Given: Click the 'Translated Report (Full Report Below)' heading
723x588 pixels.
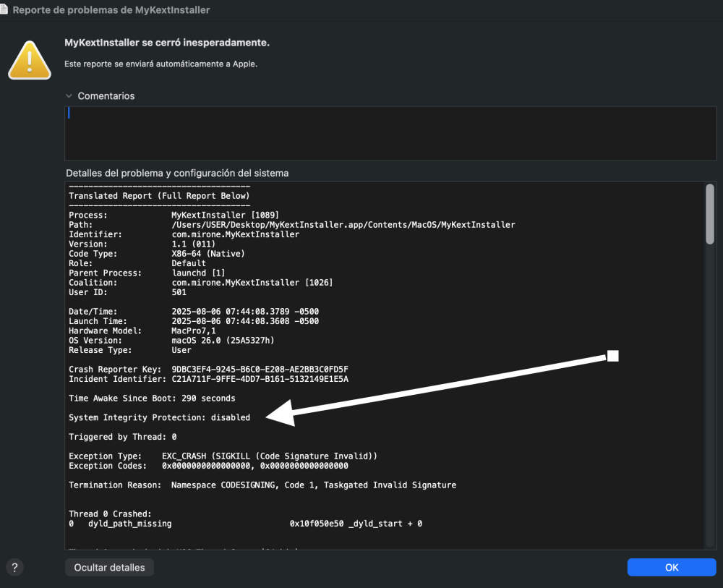Looking at the screenshot, I should click(x=159, y=196).
